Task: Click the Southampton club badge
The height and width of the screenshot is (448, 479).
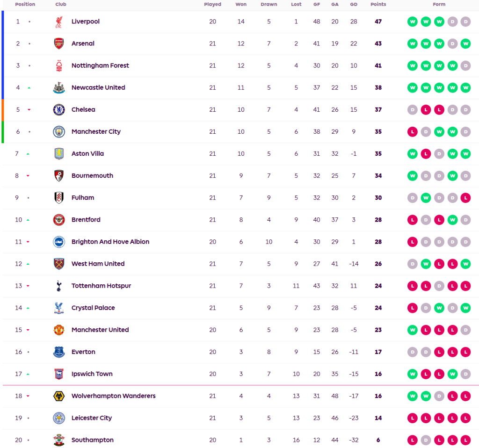Action: click(x=58, y=440)
